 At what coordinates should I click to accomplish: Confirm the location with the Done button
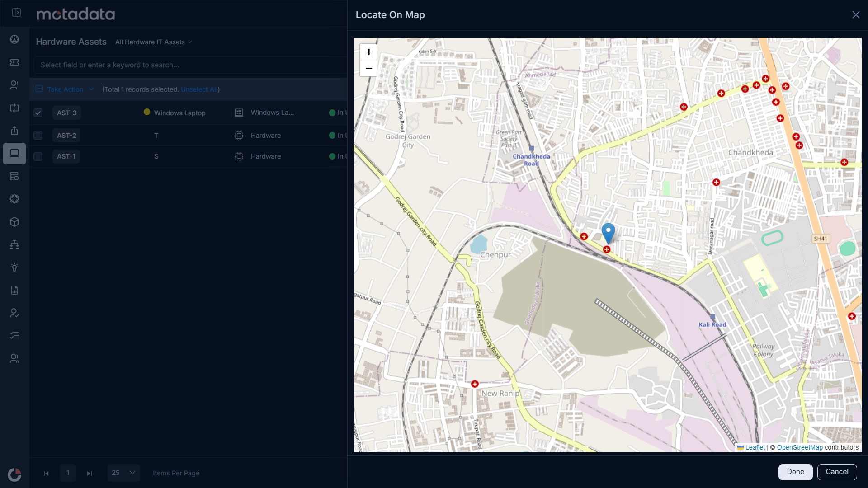795,472
